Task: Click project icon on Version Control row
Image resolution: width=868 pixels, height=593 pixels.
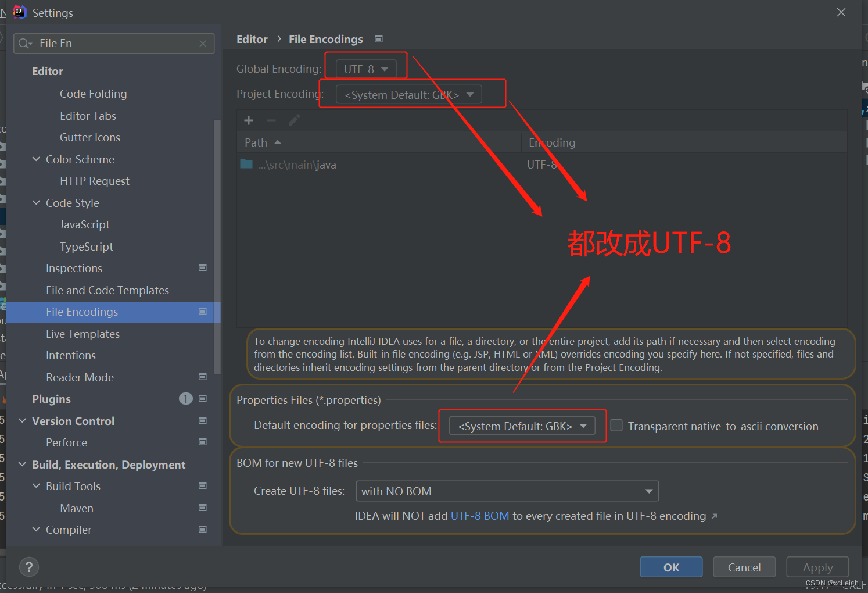Action: 203,421
